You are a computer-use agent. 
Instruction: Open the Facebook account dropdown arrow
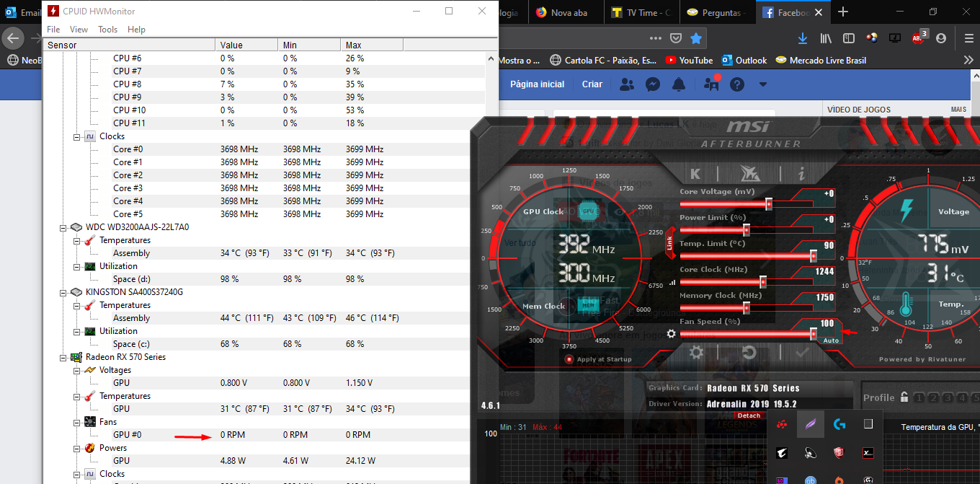763,84
